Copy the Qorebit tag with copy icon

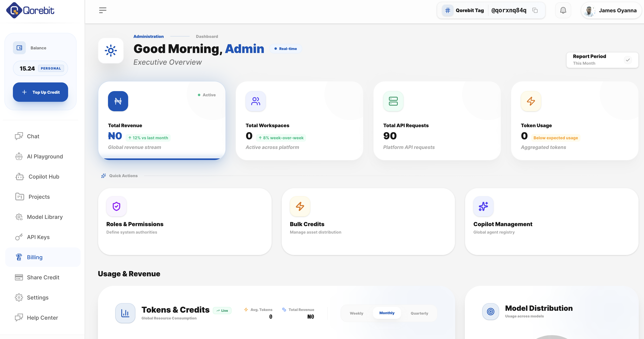pyautogui.click(x=535, y=10)
